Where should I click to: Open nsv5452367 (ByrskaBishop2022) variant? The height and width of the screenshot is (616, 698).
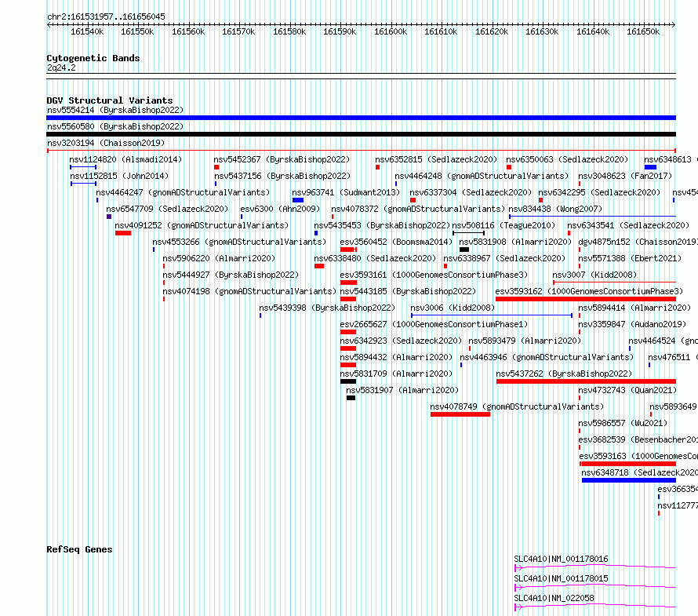(282, 159)
